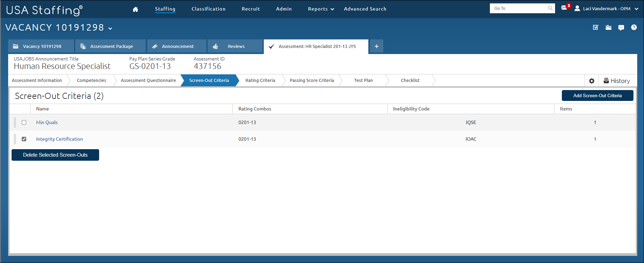644x263 pixels.
Task: Click the Go To search magnifier icon
Action: pos(550,8)
